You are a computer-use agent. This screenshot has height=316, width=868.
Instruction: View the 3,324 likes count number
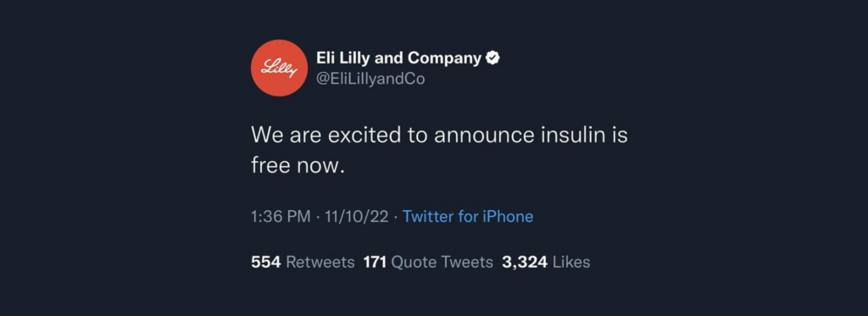point(525,262)
